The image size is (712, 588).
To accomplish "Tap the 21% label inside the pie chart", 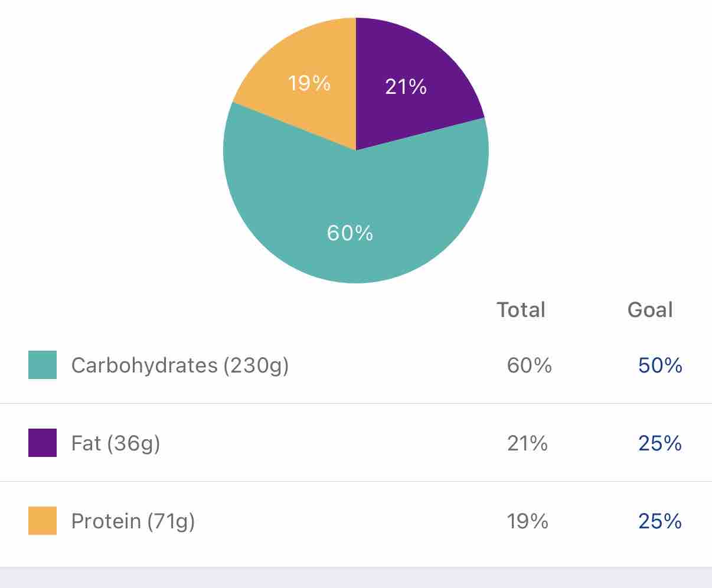I will click(x=406, y=87).
